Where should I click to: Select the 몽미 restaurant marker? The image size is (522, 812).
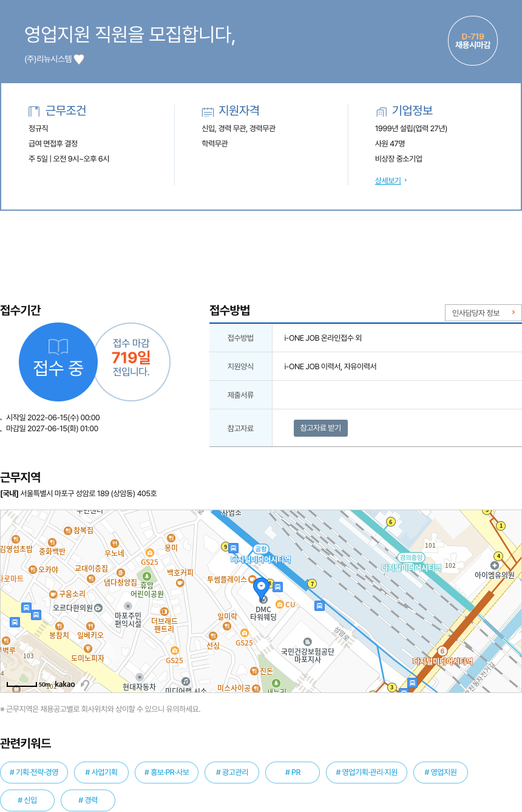click(171, 538)
